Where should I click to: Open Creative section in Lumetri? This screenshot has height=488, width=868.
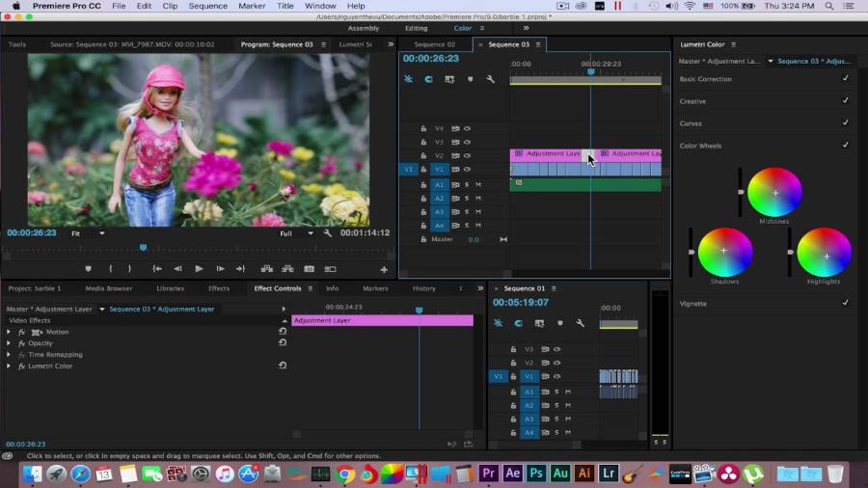point(692,101)
